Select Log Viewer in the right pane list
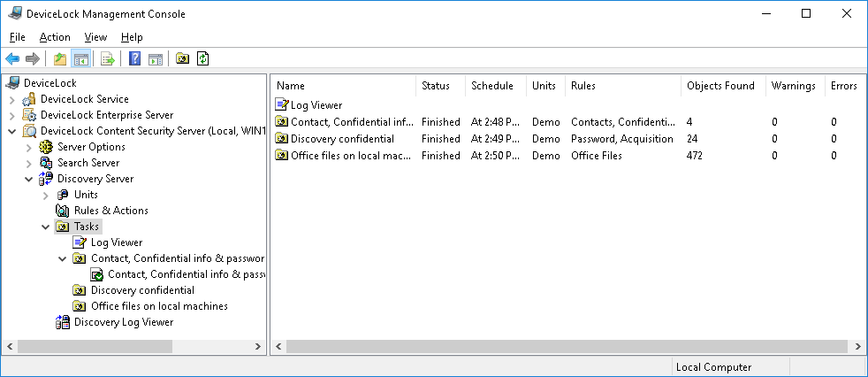868x377 pixels. pos(316,105)
